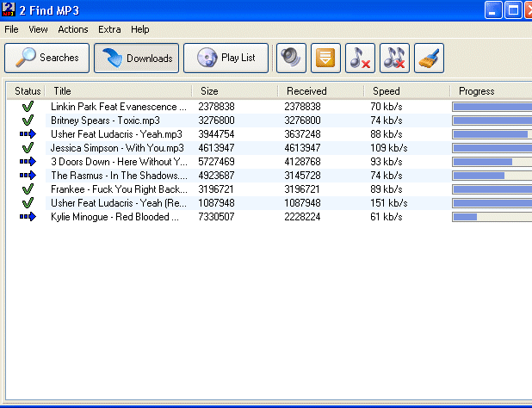Click size value 3276800 in Size column

[216, 121]
